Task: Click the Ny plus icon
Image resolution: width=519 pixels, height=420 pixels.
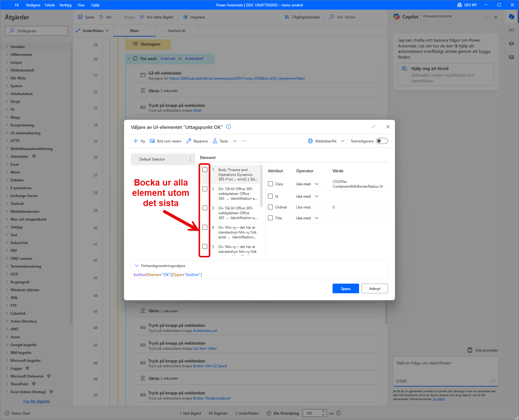Action: pos(136,141)
